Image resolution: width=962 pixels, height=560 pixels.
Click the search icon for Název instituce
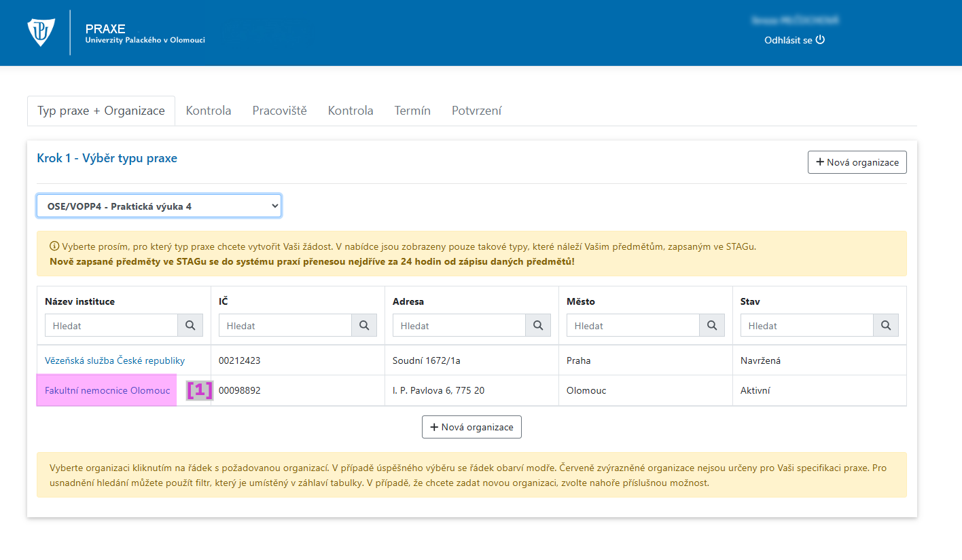pyautogui.click(x=190, y=326)
